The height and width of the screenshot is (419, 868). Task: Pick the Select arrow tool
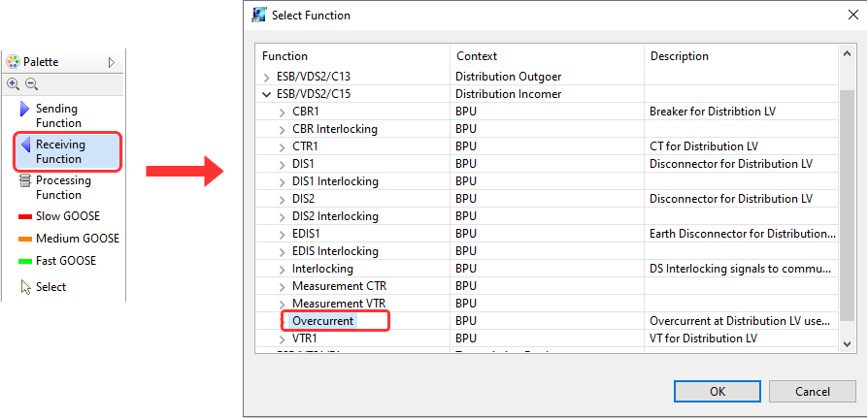50,287
